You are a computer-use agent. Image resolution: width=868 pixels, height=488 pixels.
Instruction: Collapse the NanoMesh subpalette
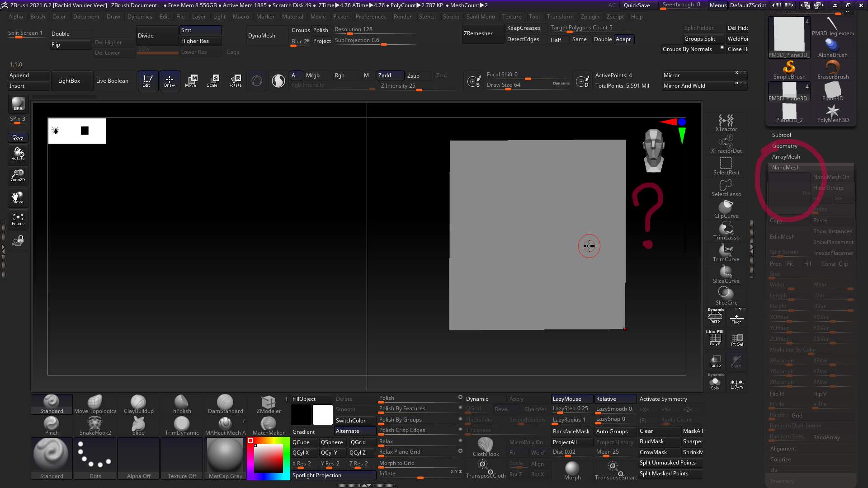786,167
